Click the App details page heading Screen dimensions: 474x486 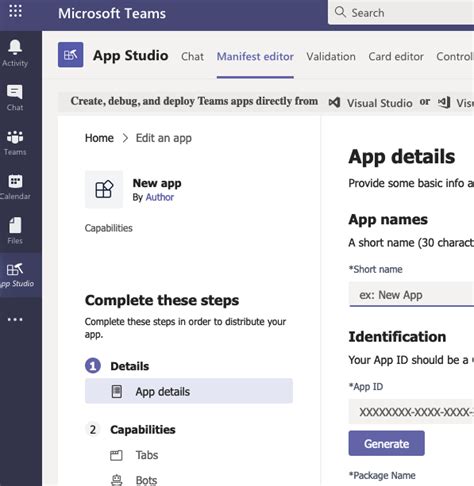click(x=402, y=157)
